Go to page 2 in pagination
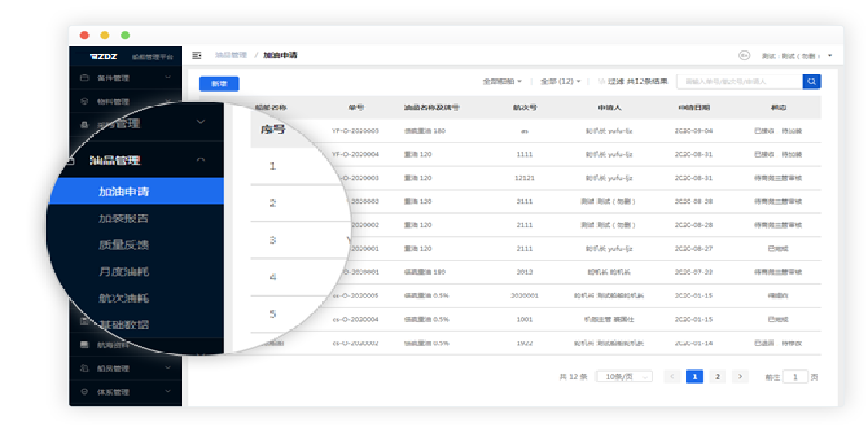Viewport: 868px width, 431px height. click(x=717, y=377)
